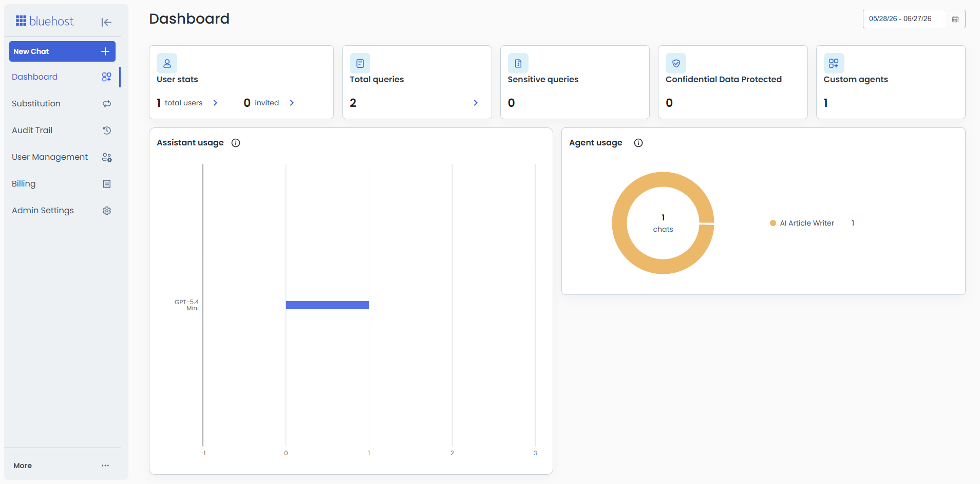This screenshot has height=484, width=980.
Task: Click the 'total users' text
Action: 183,103
